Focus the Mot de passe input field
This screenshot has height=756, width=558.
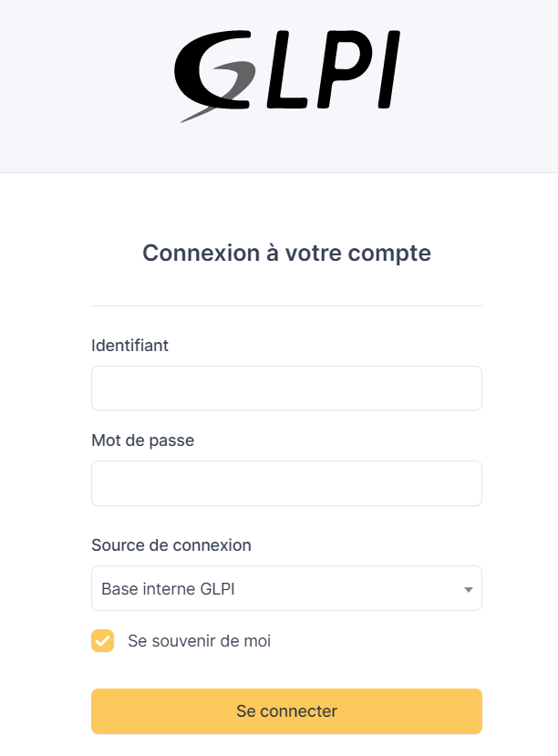tap(286, 483)
